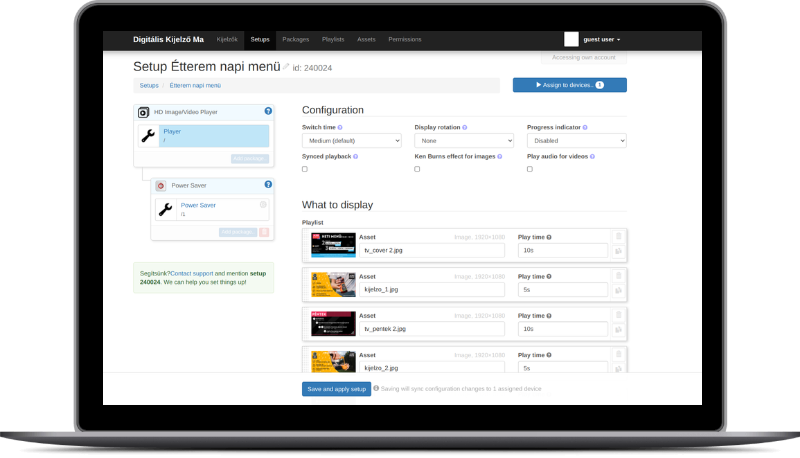The height and width of the screenshot is (458, 800).
Task: Check the Play audio for videos box
Action: click(x=530, y=169)
